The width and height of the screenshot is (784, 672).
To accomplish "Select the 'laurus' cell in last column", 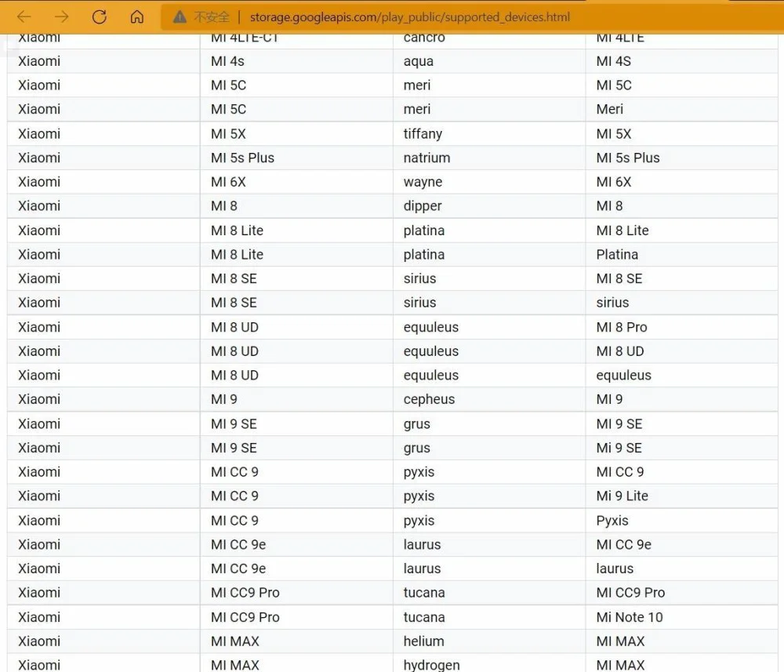I will [x=681, y=568].
